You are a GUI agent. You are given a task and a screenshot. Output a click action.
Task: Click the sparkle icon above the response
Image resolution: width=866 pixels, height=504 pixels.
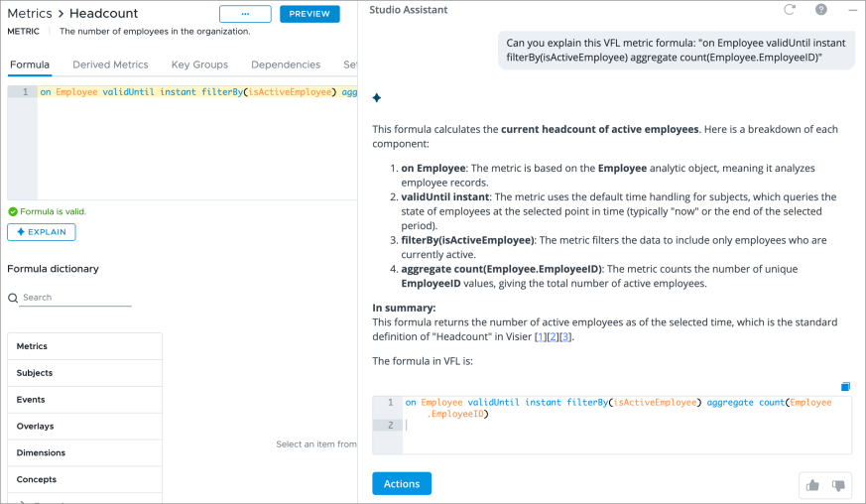tap(377, 97)
